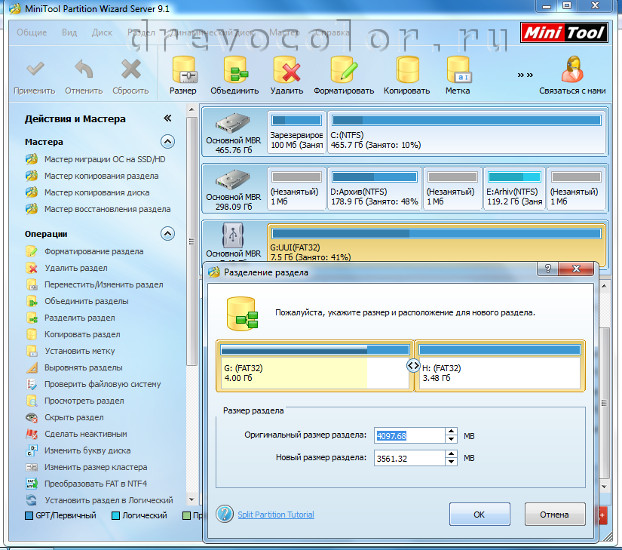Click the H: (FAT32) 3.48 Гб block in dialog
The height and width of the screenshot is (550, 622).
pos(500,366)
